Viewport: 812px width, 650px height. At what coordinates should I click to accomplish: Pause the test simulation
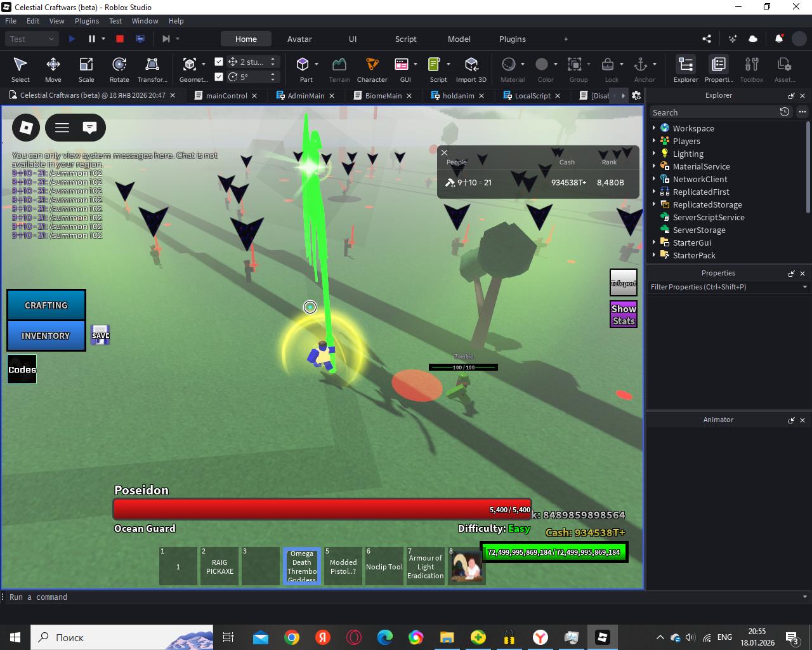(x=92, y=39)
